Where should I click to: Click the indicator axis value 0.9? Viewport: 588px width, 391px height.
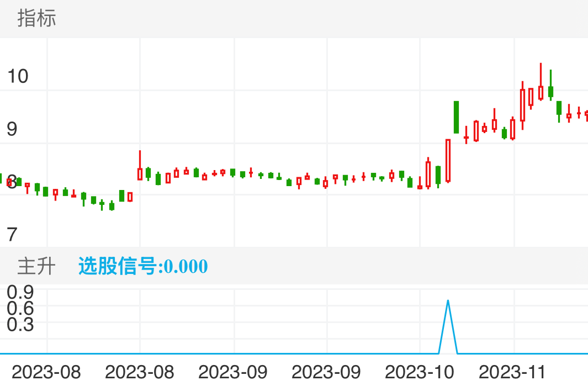point(20,292)
